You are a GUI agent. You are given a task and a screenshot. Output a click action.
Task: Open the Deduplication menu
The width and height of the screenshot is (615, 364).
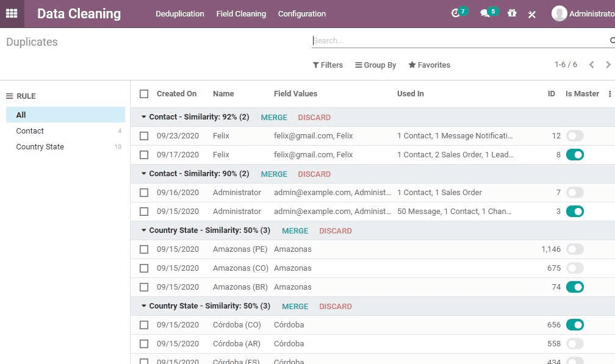click(x=179, y=13)
